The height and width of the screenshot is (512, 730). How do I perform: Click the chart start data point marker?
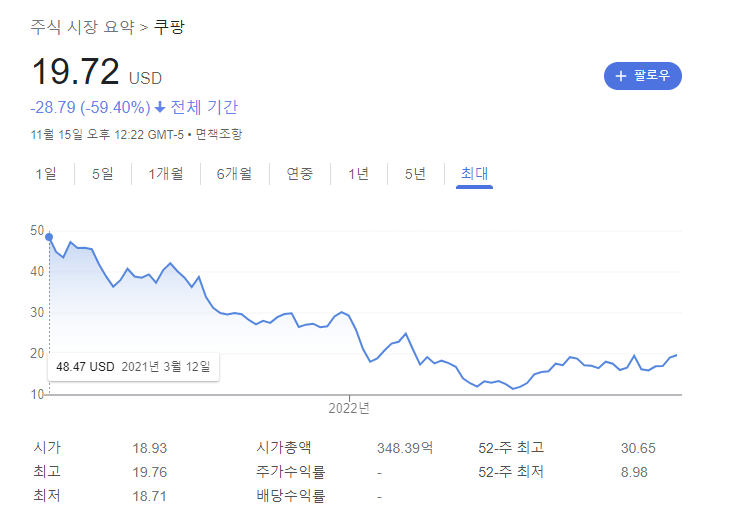[49, 237]
